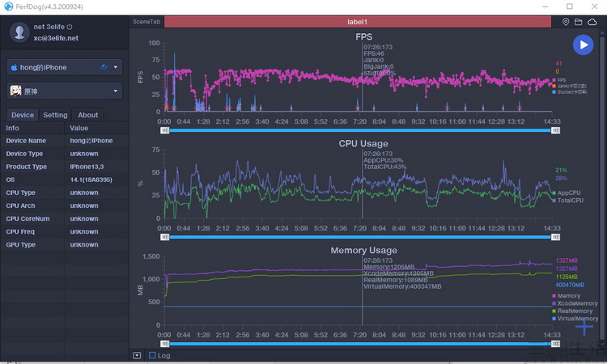Click the CPU CoreNum row label
Image resolution: width=607 pixels, height=364 pixels.
[28, 219]
